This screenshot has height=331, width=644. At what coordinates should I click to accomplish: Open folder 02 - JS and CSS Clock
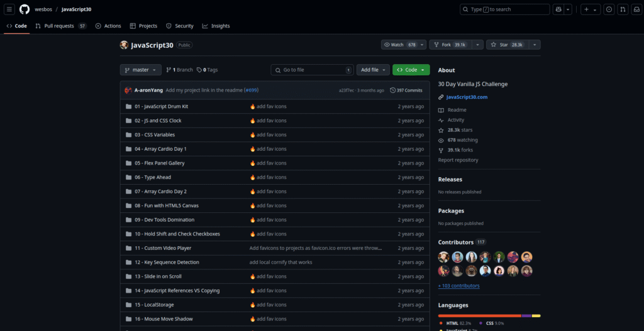coord(158,121)
